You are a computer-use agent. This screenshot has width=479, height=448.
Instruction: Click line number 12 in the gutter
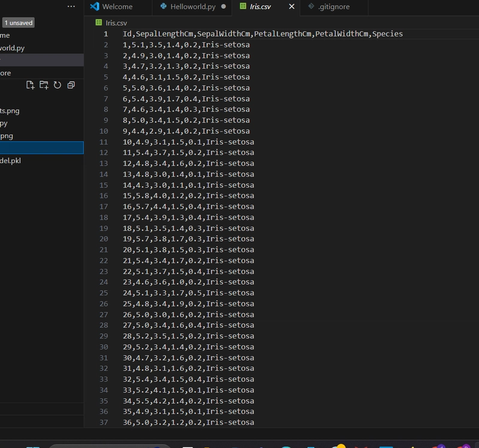[104, 153]
